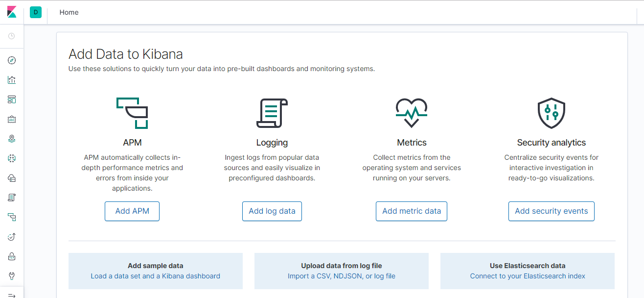Screen dimensions: 644x298
Task: Open Maps icon in sidebar
Action: (x=12, y=139)
